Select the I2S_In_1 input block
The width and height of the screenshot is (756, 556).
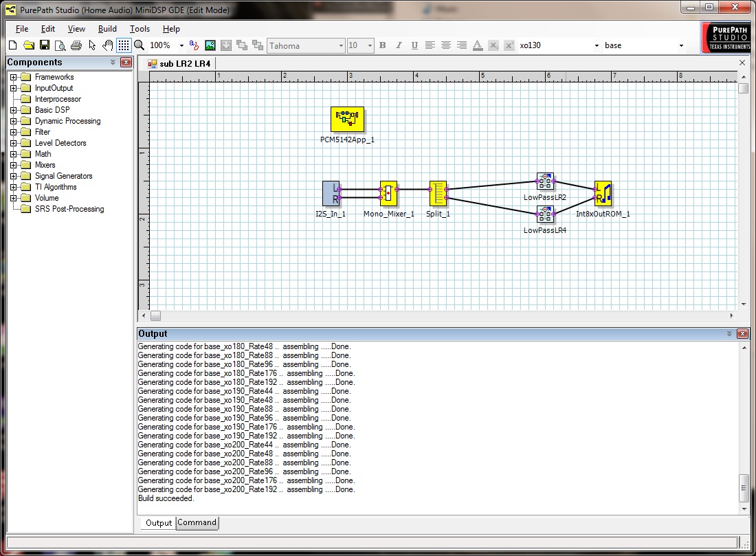click(331, 193)
